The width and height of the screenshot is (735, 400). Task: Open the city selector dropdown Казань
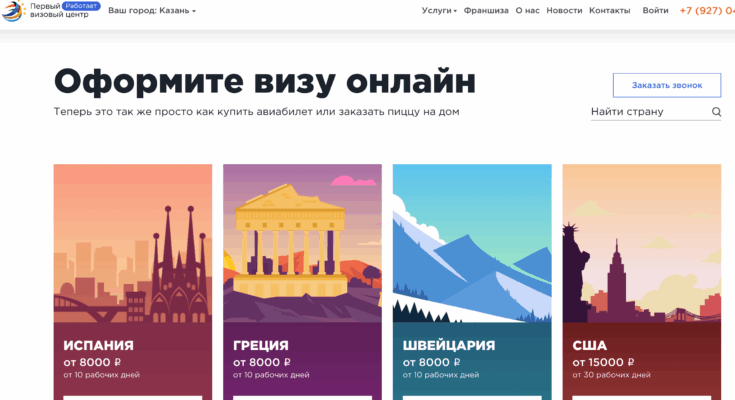click(152, 10)
